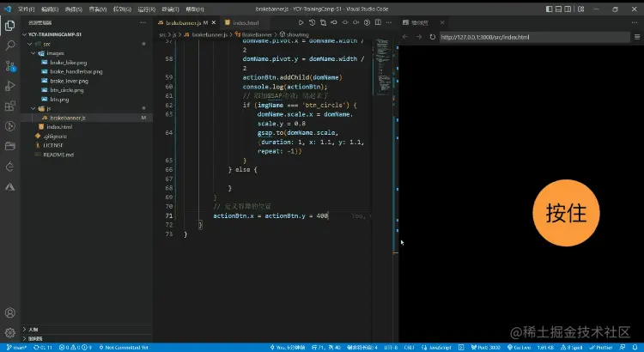Open LICENSE file in file tree
The image size is (644, 352).
coord(53,145)
